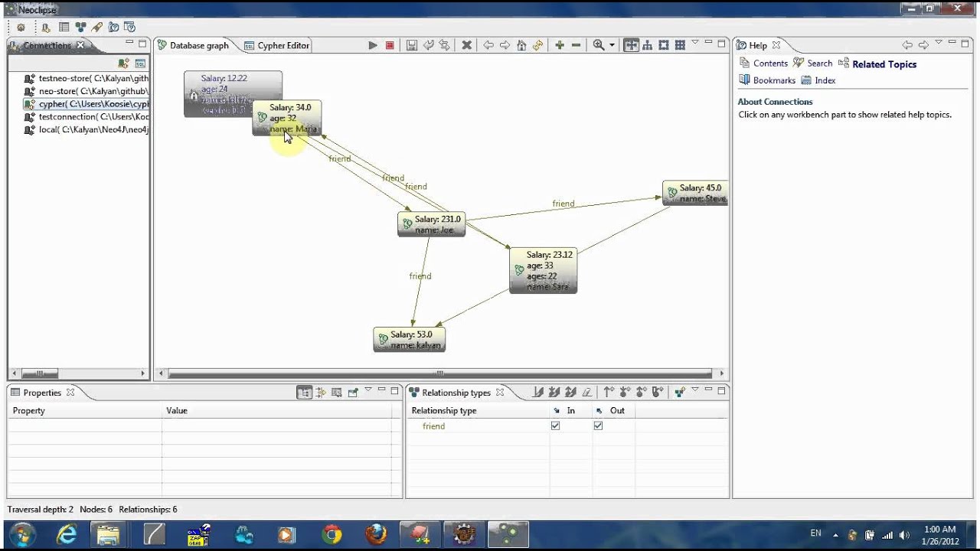980x551 pixels.
Task: Open the SQL editor icon in the Connections toolbar
Action: (140, 64)
